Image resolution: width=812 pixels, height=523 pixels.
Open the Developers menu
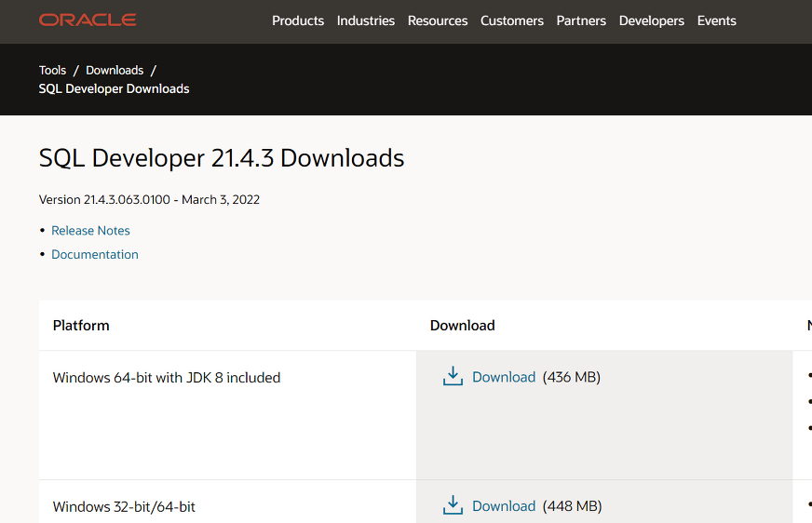coord(652,20)
